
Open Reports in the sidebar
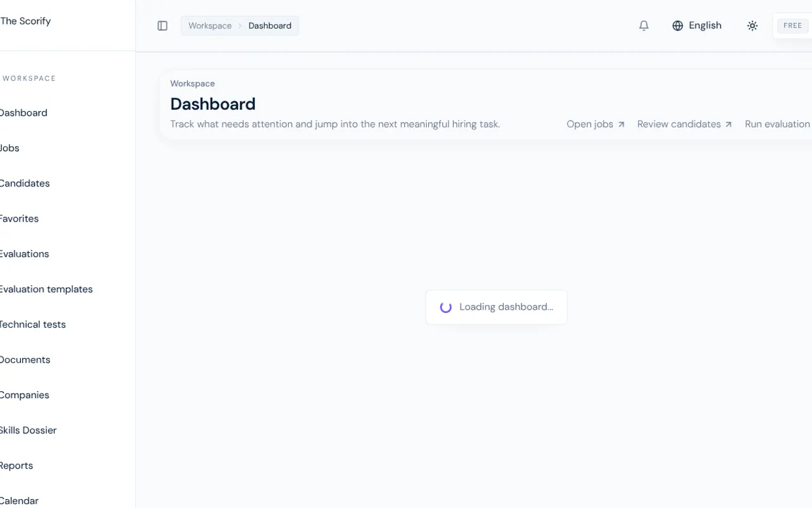pos(16,465)
